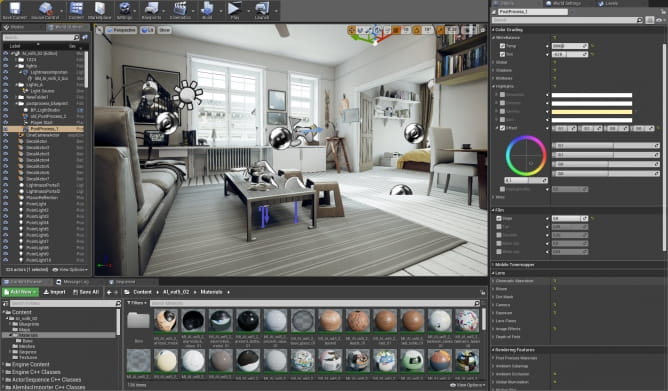Switch to the Message Log tab

(x=76, y=282)
